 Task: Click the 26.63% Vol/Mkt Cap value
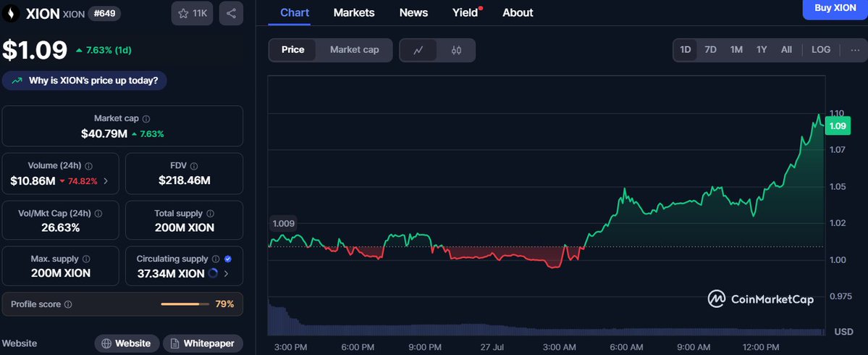click(x=60, y=227)
